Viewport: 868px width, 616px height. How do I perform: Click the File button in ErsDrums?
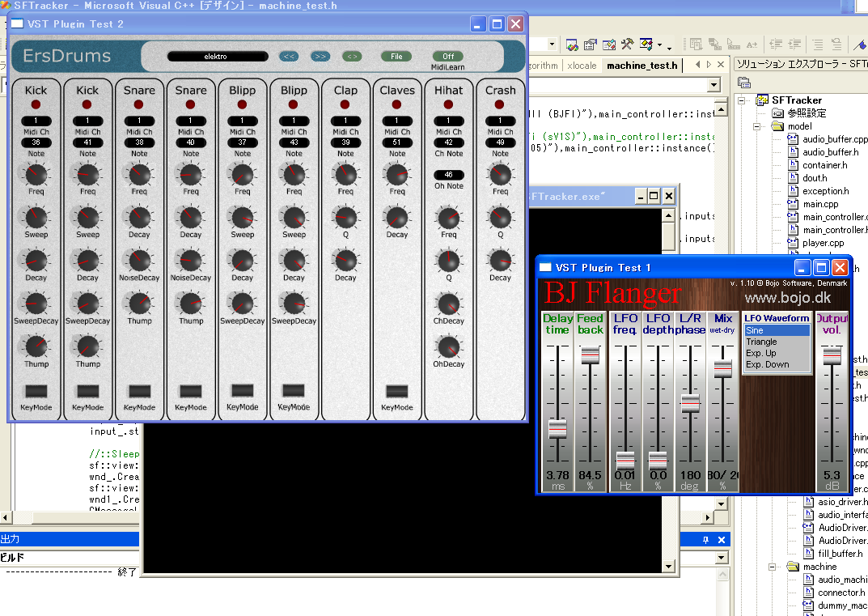tap(396, 57)
